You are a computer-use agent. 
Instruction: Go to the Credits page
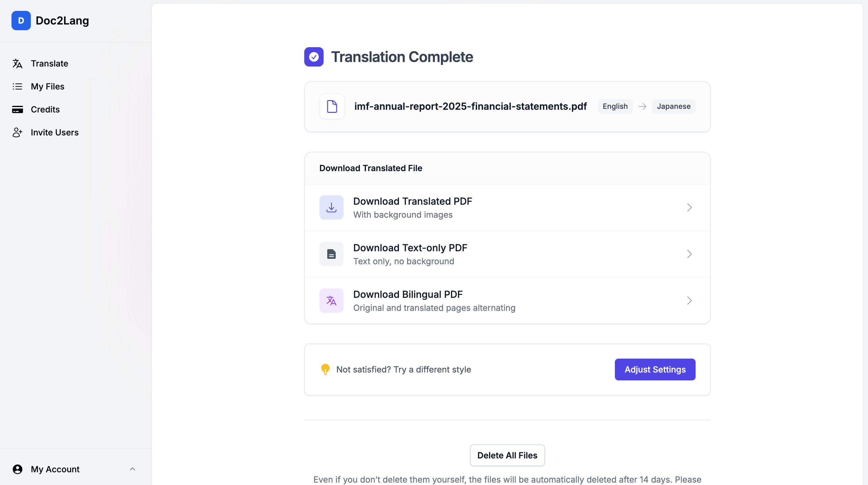click(x=45, y=109)
